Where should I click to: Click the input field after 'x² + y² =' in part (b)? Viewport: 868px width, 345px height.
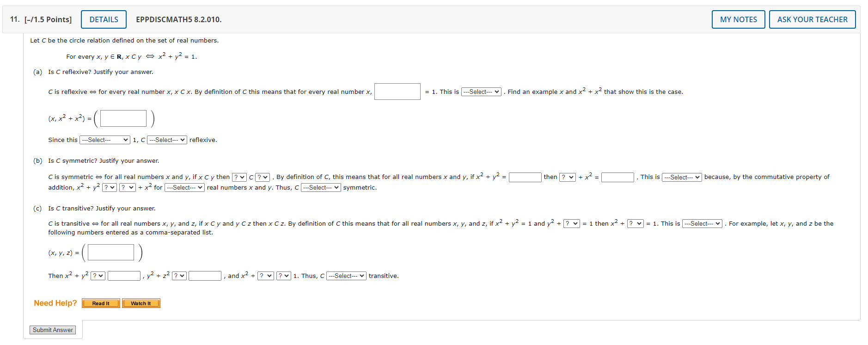tap(525, 177)
